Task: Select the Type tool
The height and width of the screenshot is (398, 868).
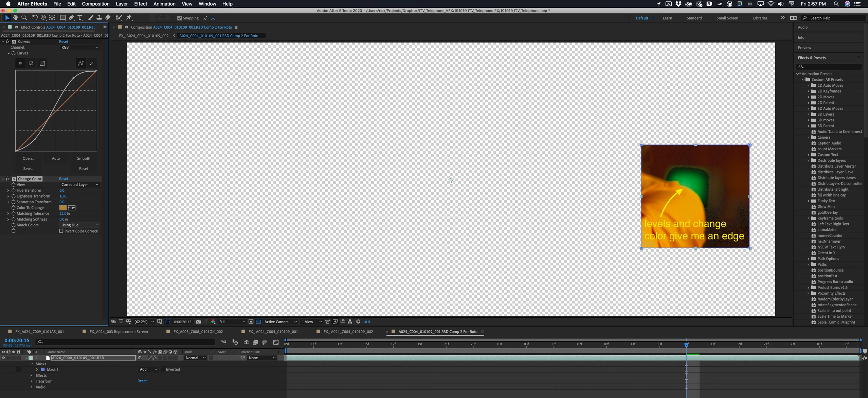Action: 80,18
